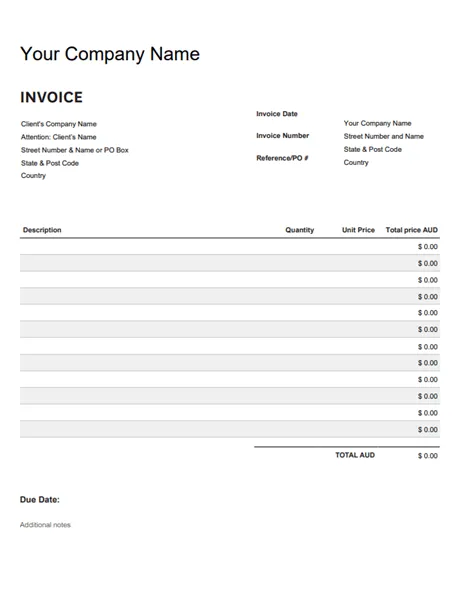Image resolution: width=470 pixels, height=594 pixels.
Task: Click the Unit Price column header
Action: [358, 230]
